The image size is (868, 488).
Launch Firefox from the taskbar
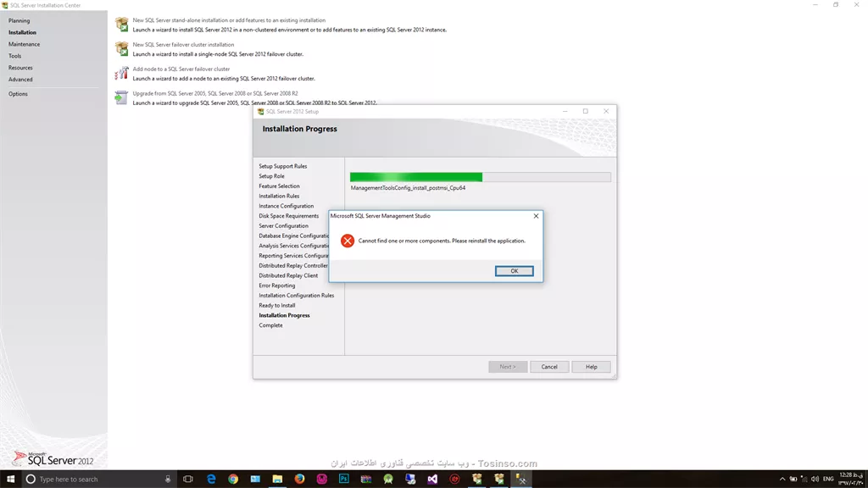point(299,480)
